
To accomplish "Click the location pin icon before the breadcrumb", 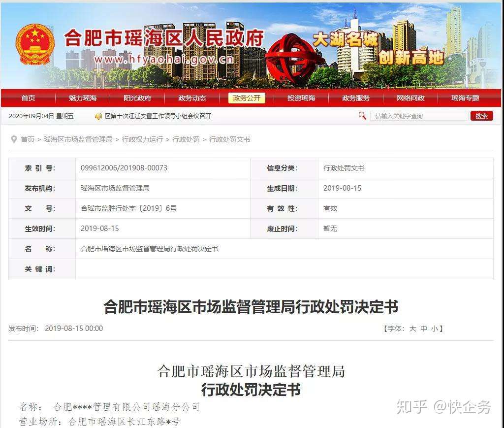I will pos(13,139).
